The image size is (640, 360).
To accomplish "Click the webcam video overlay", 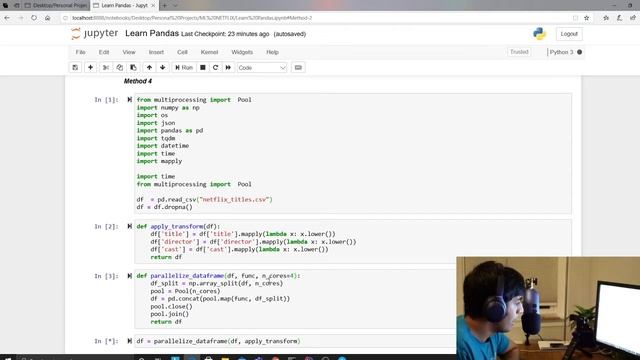I will point(548,308).
